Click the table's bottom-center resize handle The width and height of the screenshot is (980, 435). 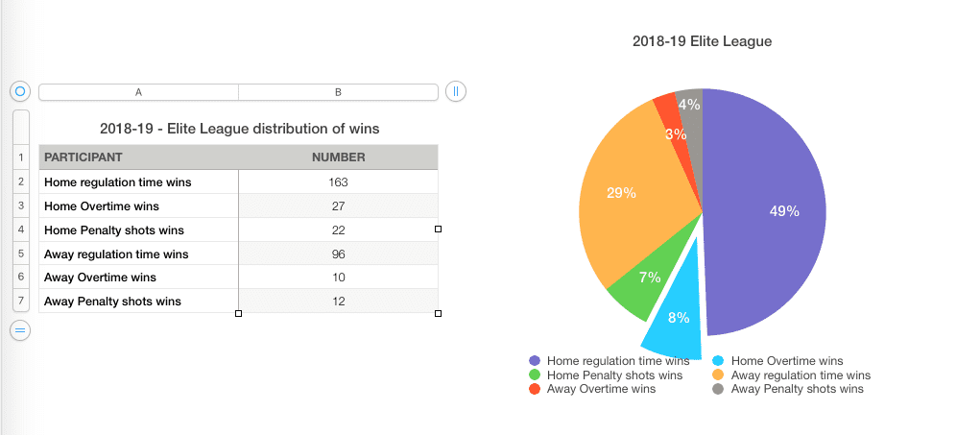(238, 314)
